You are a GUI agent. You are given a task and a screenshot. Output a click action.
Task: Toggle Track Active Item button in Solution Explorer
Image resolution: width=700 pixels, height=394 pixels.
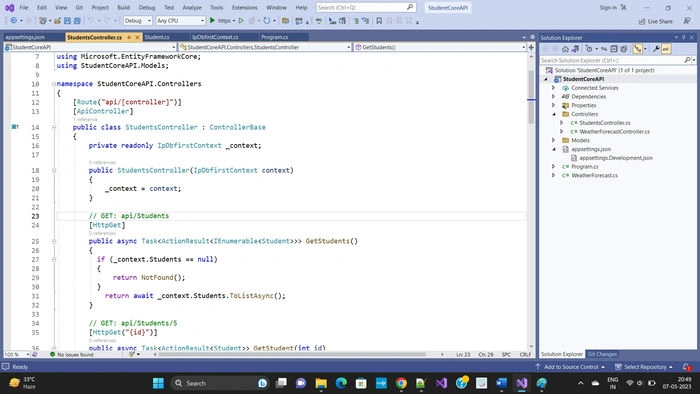pos(638,49)
